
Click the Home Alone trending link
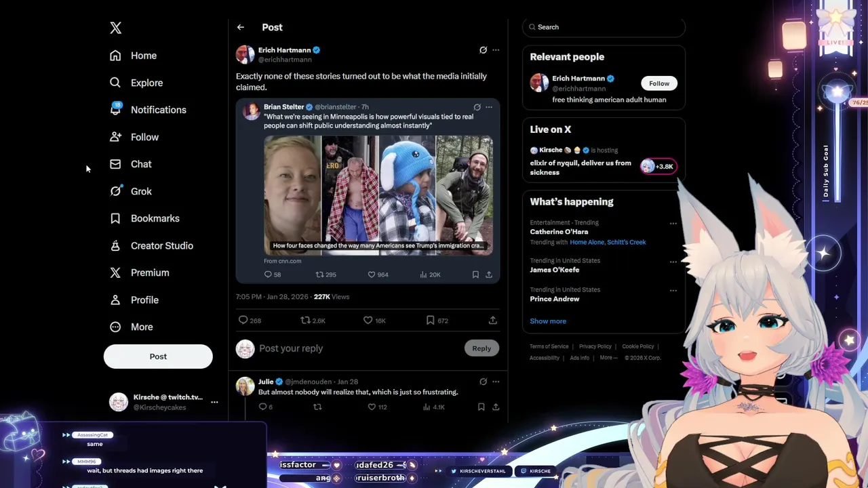point(587,242)
